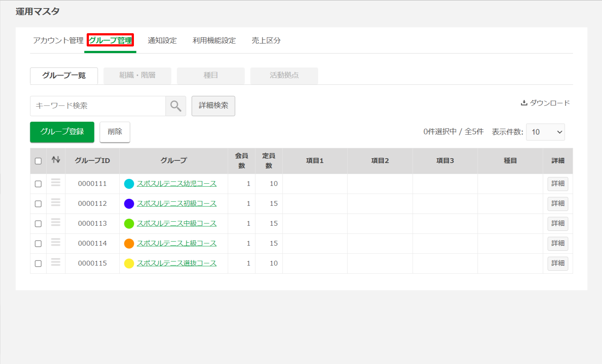Go to the 利用機能設定 tab
Screen dimensions: 602x364
click(x=214, y=40)
